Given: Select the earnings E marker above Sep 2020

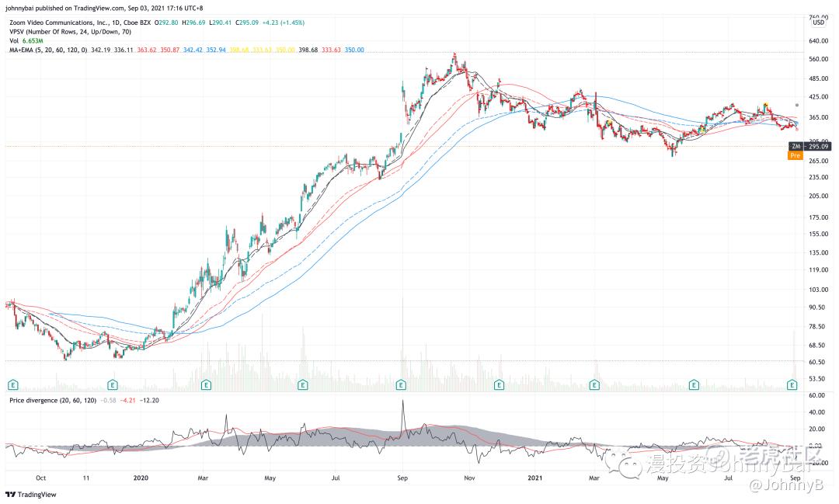Looking at the screenshot, I should pos(401,384).
